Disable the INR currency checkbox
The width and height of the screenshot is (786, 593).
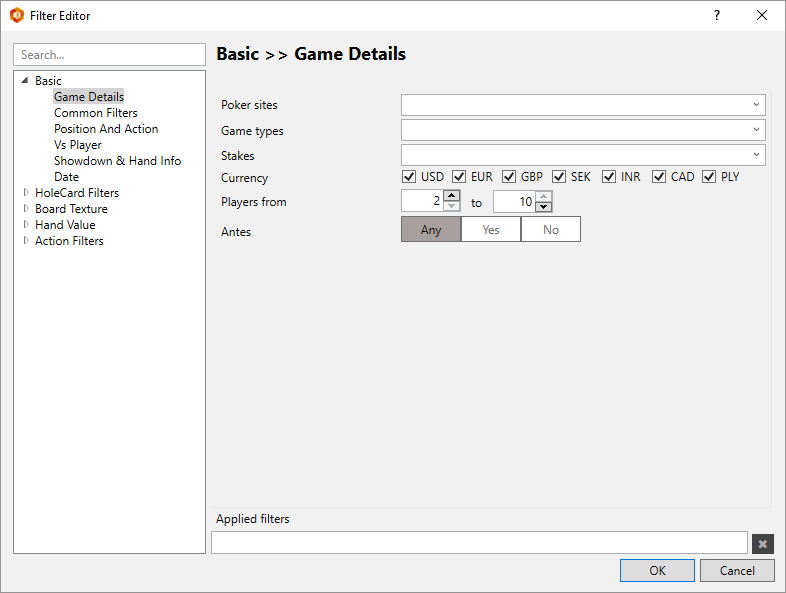609,176
